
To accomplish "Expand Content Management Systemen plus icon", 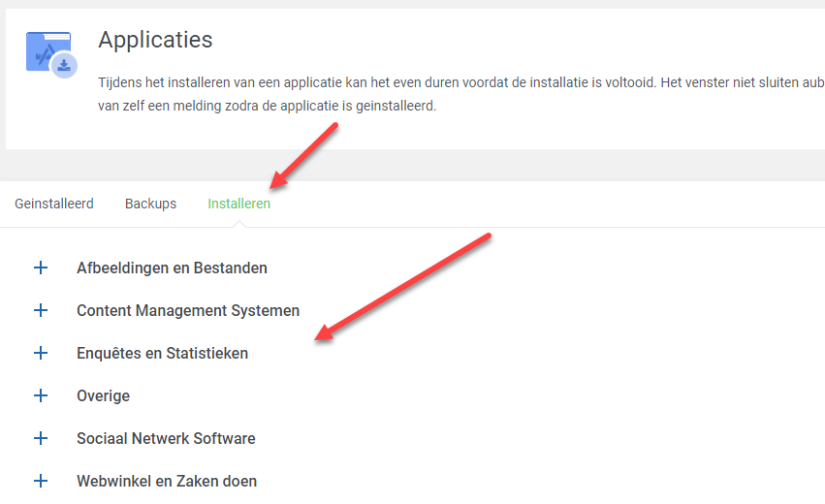I will 41,310.
